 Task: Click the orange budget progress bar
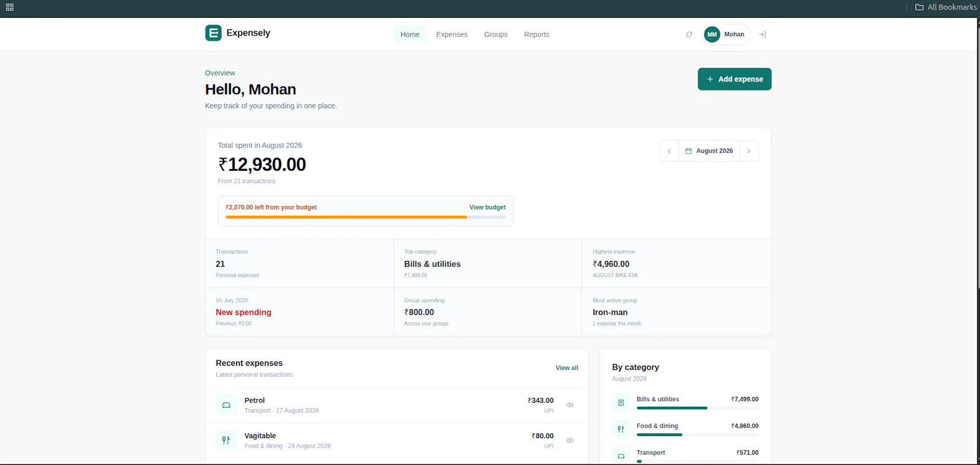(x=366, y=217)
